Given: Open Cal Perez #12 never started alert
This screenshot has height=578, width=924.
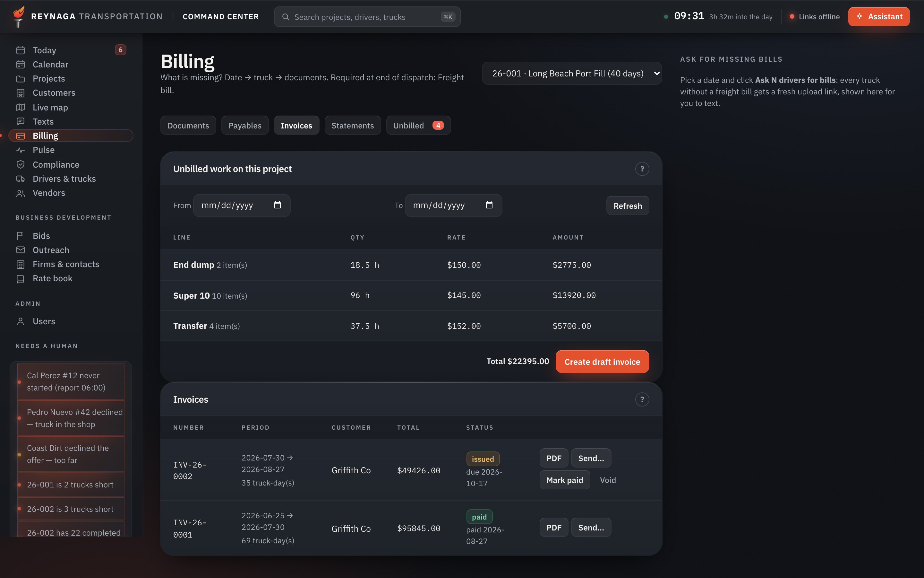Looking at the screenshot, I should point(71,381).
